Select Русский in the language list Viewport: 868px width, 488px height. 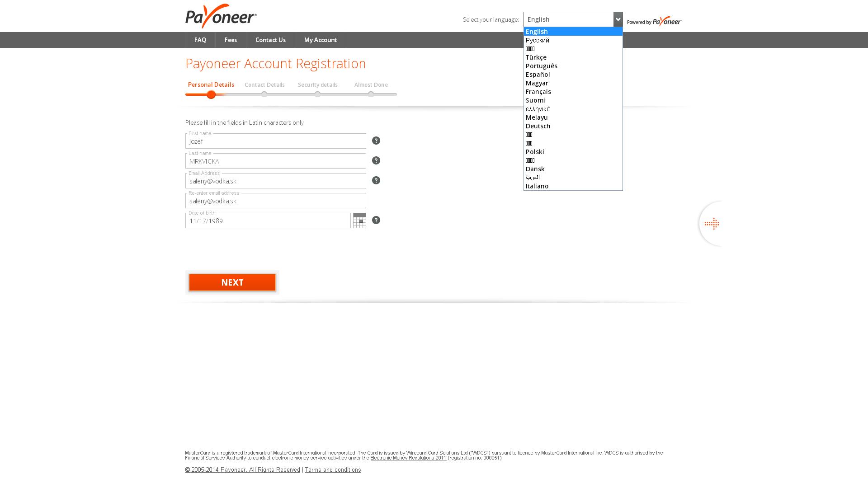pyautogui.click(x=573, y=40)
